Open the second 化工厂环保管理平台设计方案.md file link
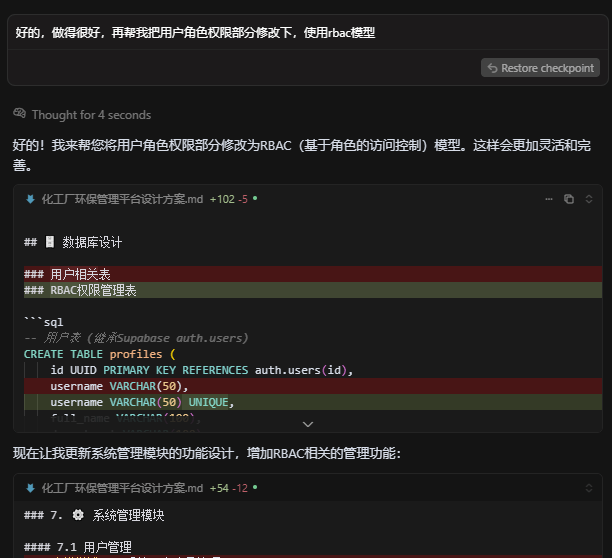Viewport: 612px width, 558px height. (122, 488)
